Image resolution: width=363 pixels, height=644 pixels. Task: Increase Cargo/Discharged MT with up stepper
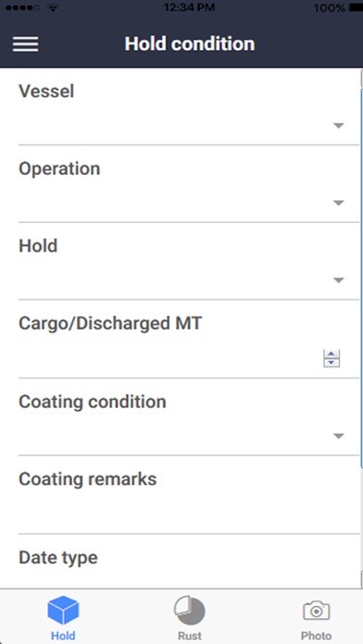pyautogui.click(x=332, y=354)
